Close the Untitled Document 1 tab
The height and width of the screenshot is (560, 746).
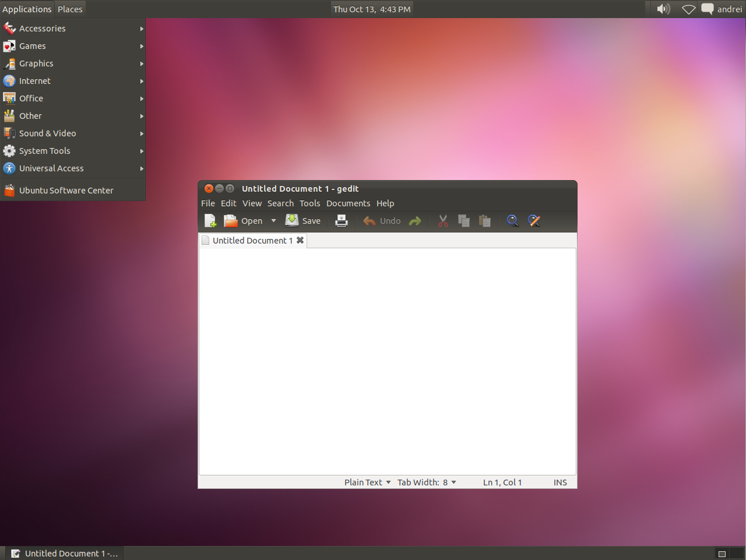pyautogui.click(x=300, y=240)
